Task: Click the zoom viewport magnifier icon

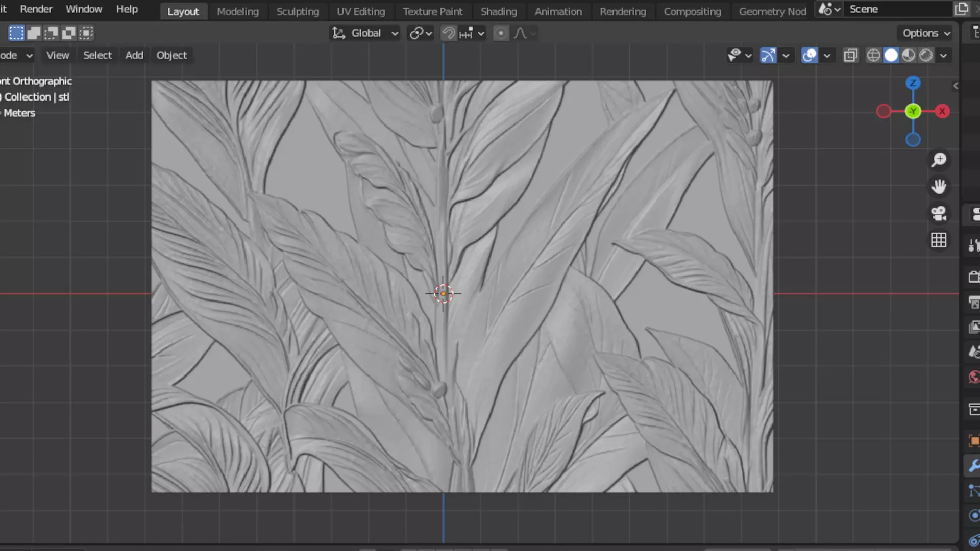Action: pos(939,160)
